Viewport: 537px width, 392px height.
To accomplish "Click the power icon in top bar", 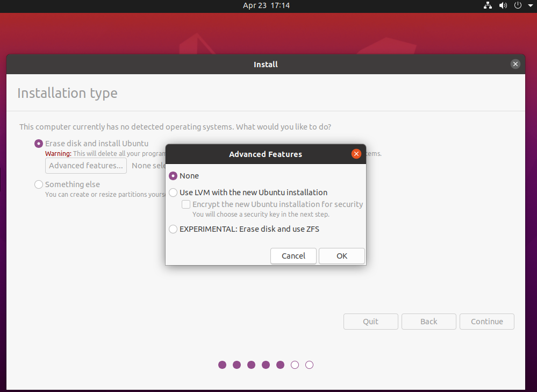I will click(518, 5).
